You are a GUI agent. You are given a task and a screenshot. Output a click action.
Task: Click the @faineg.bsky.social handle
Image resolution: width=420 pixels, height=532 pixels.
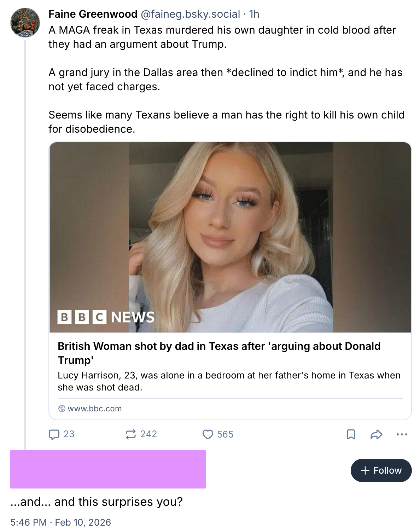coord(190,14)
